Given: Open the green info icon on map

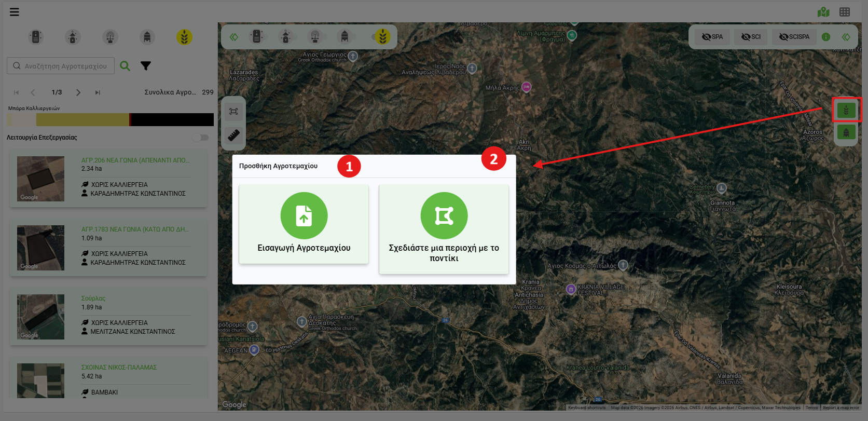Looking at the screenshot, I should tap(826, 37).
